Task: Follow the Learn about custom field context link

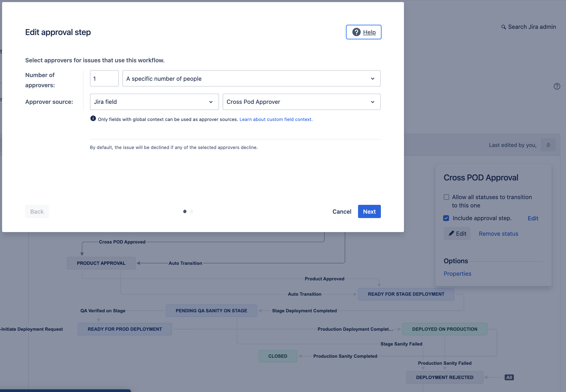Action: (276, 119)
